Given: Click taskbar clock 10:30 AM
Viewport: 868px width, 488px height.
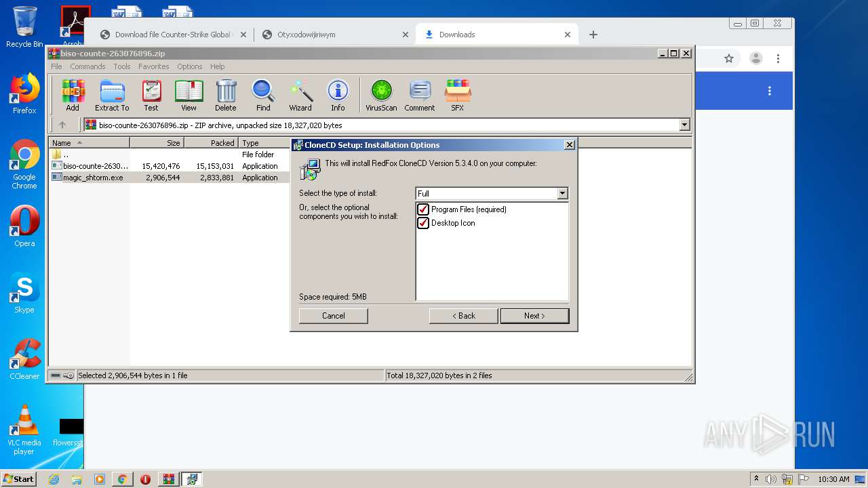Looking at the screenshot, I should [x=833, y=479].
